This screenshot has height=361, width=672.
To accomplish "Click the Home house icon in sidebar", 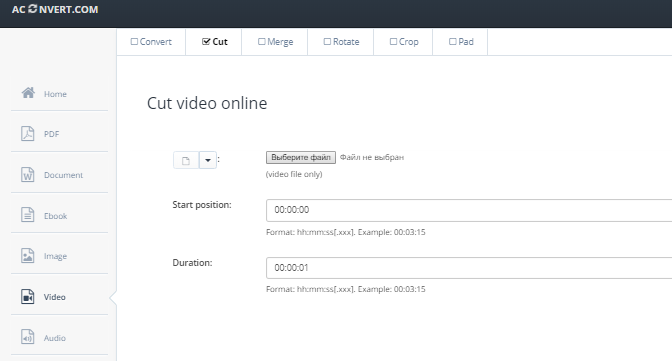I will pos(28,93).
